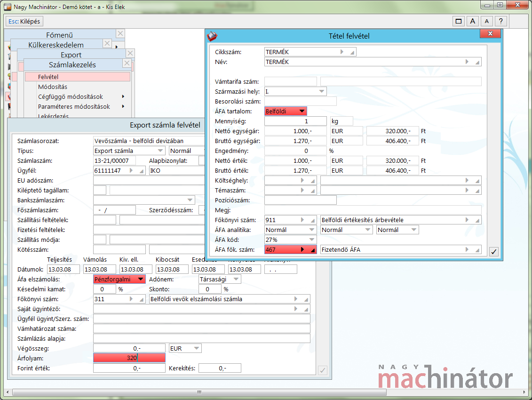Image resolution: width=532 pixels, height=400 pixels.
Task: Click the help question mark toolbar button
Action: click(501, 21)
